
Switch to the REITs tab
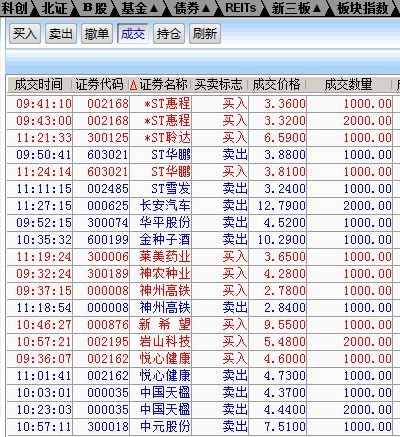click(241, 8)
